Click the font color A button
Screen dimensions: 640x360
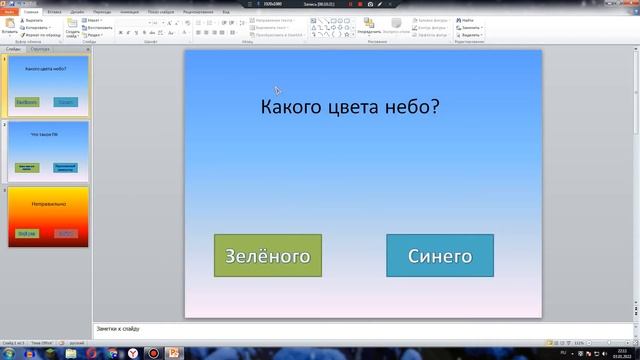point(184,33)
